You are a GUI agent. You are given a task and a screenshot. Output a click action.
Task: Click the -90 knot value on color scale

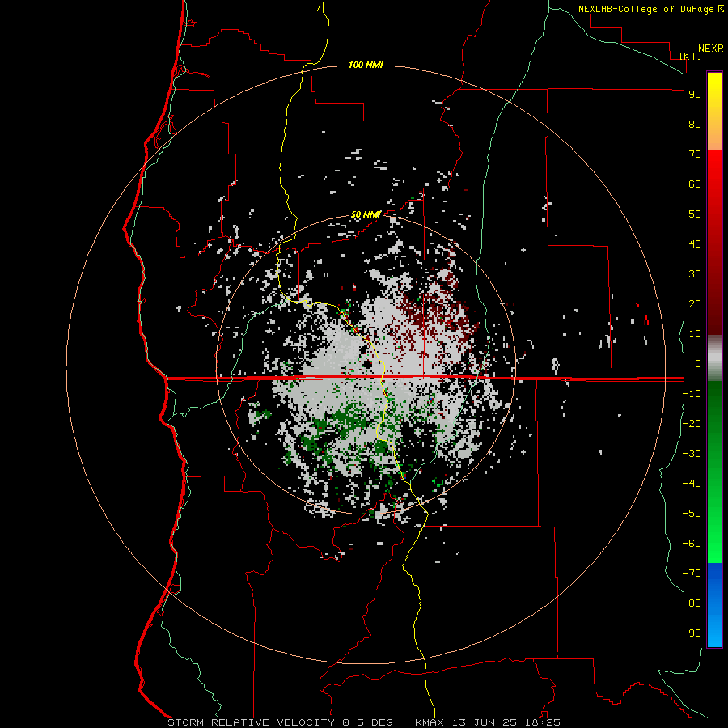click(692, 633)
